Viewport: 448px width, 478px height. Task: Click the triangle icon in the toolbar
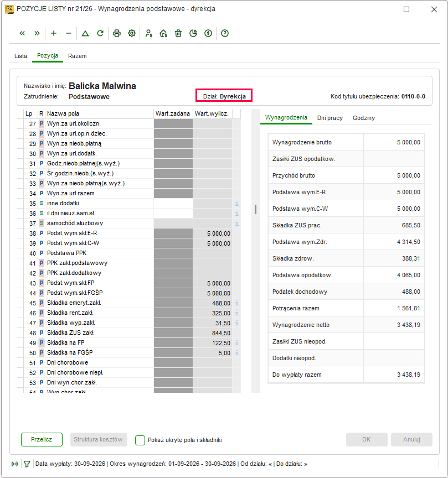[x=85, y=33]
